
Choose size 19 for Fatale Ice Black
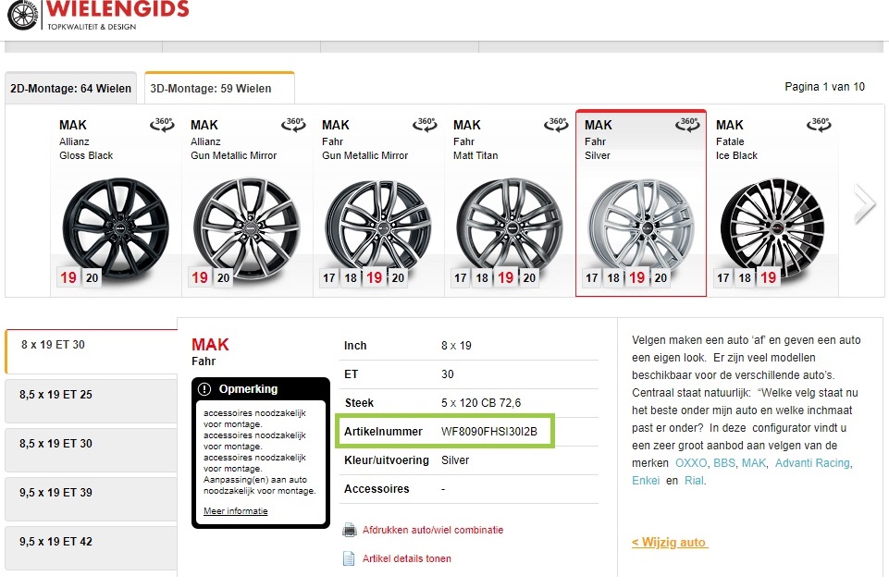768,277
